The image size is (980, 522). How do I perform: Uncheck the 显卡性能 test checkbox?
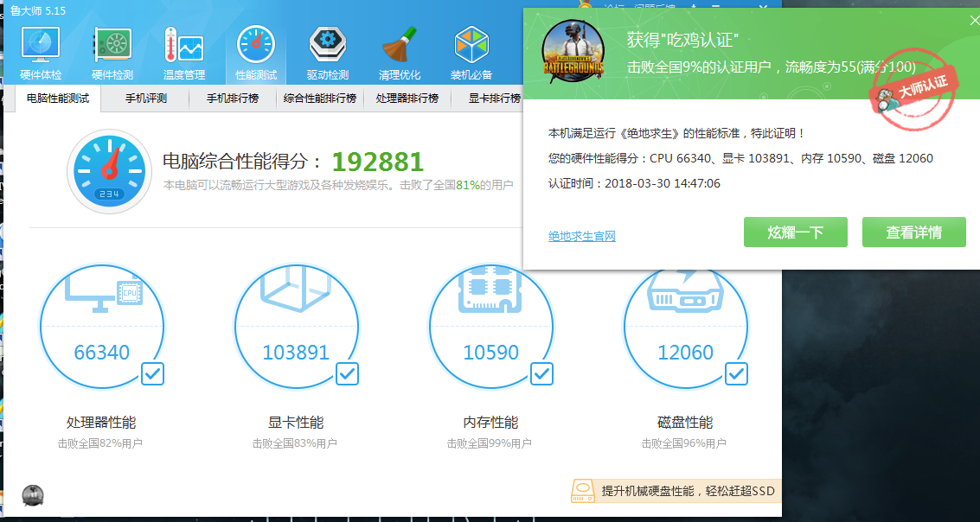point(348,373)
